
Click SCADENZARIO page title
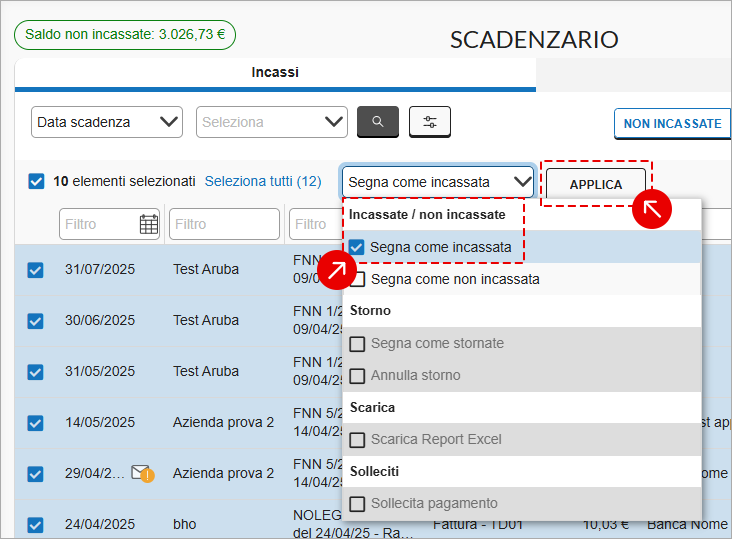coord(534,40)
